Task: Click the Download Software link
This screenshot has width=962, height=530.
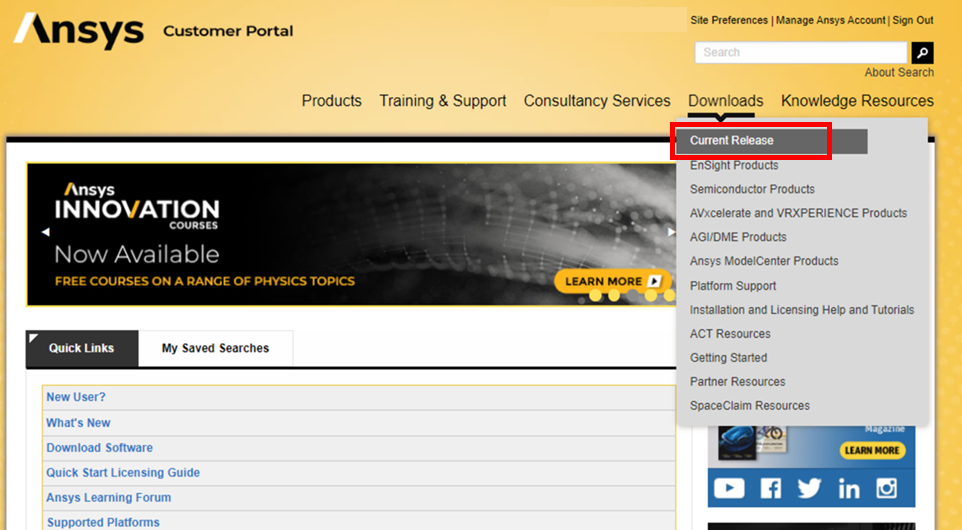Action: pyautogui.click(x=99, y=448)
